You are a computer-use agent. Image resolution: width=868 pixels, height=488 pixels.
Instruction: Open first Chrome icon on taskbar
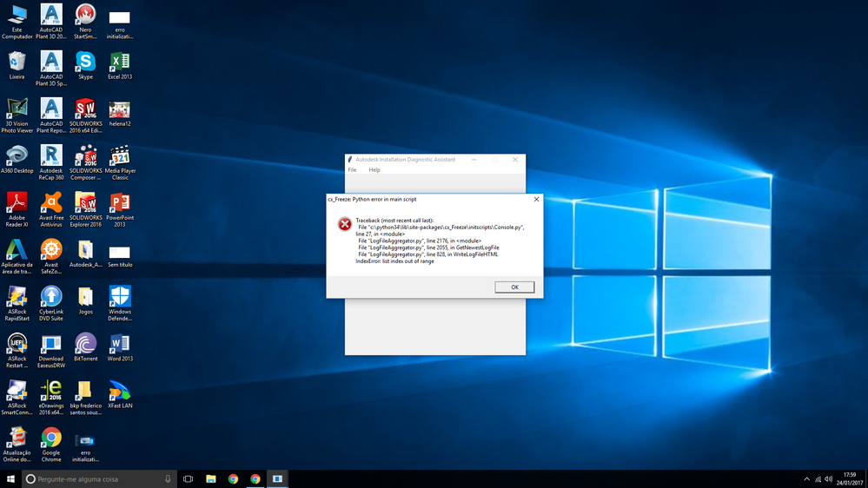(233, 478)
